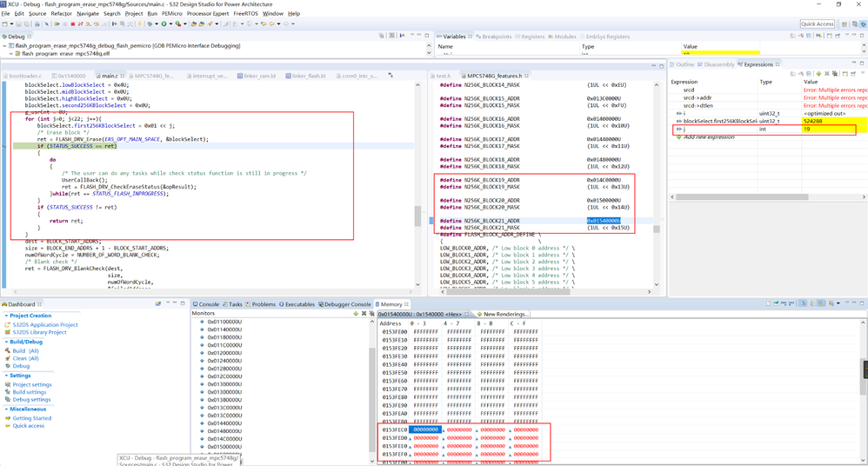Click Back navigation arrow in toolbar

(272, 23)
